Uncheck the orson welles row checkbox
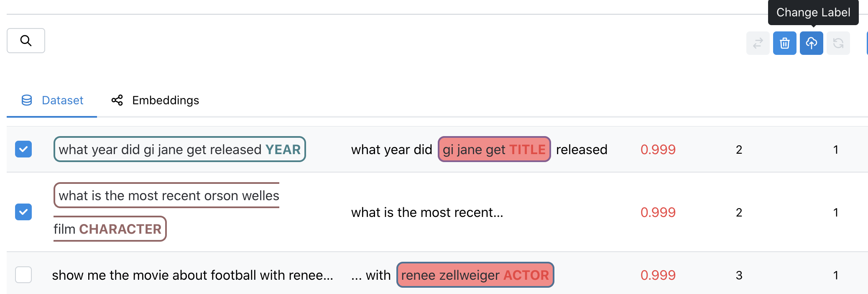 (x=23, y=212)
